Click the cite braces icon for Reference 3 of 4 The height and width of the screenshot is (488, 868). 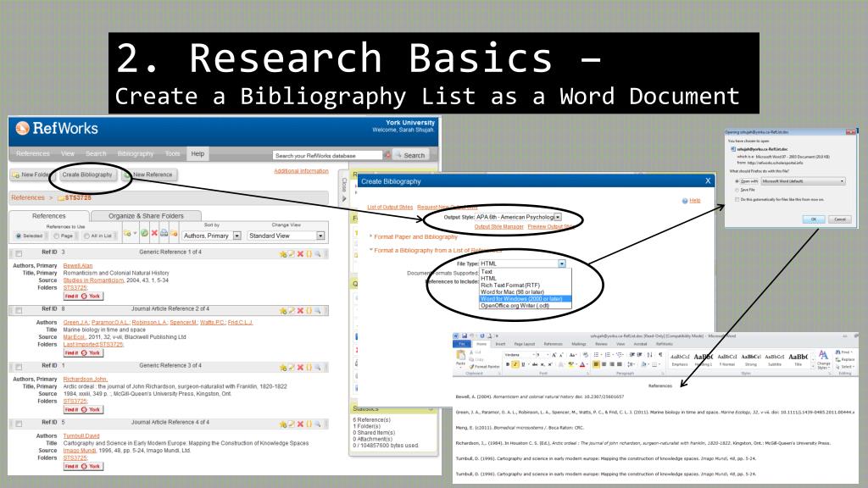[309, 368]
